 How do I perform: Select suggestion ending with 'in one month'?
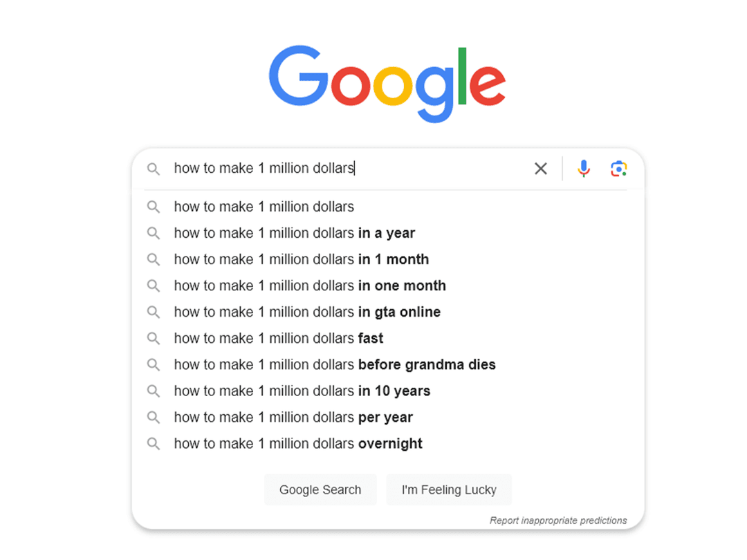point(310,286)
